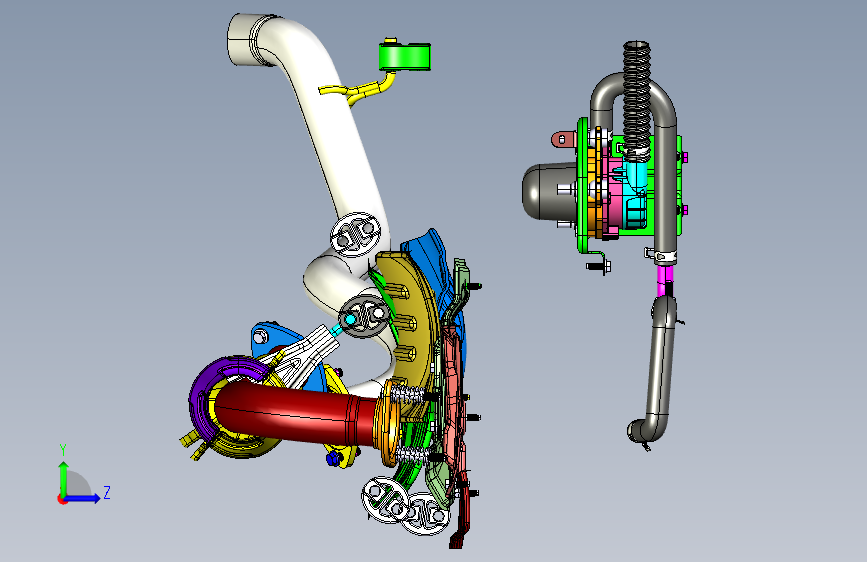Select the dark red exhaust pipe

(x=293, y=412)
